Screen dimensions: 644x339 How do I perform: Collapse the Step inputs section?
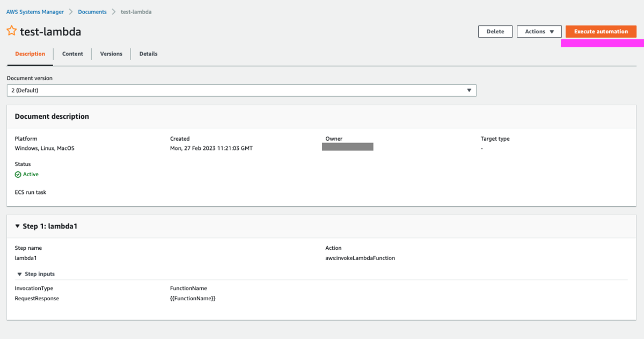point(19,274)
